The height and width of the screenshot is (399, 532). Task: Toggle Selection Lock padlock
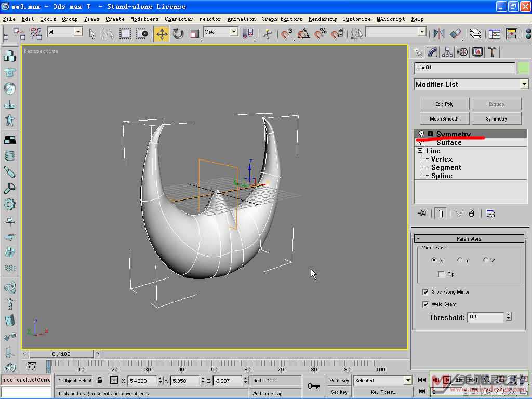point(100,380)
